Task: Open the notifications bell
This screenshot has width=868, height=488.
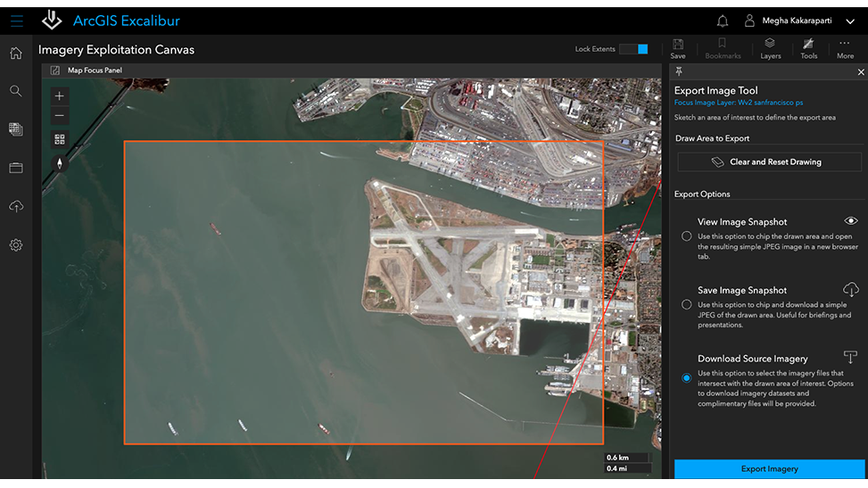Action: click(x=723, y=21)
